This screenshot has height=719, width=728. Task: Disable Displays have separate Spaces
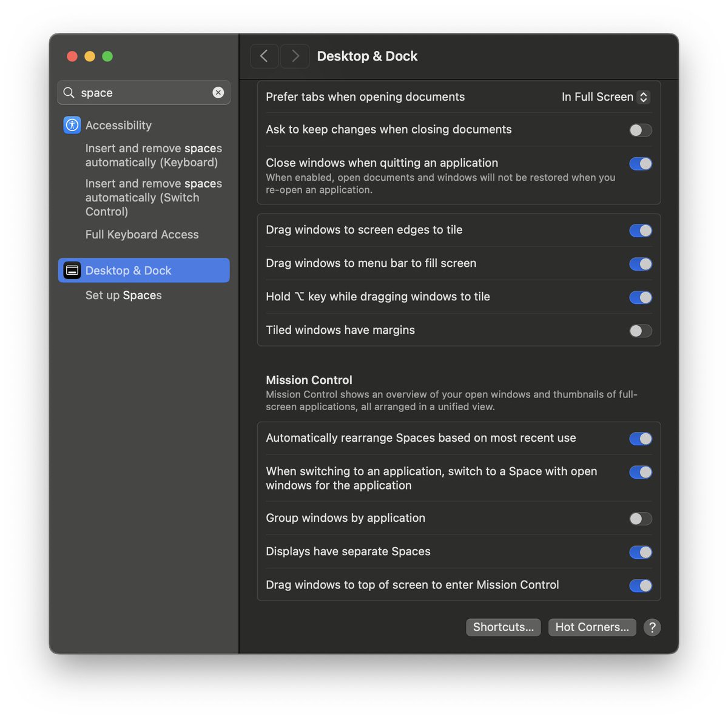[x=641, y=552]
